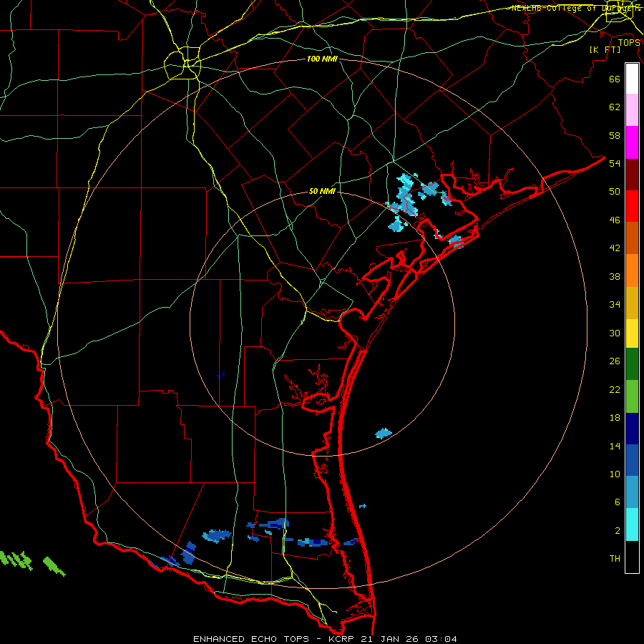This screenshot has width=644, height=644.
Task: Click the '22' legend value
Action: pyautogui.click(x=615, y=390)
